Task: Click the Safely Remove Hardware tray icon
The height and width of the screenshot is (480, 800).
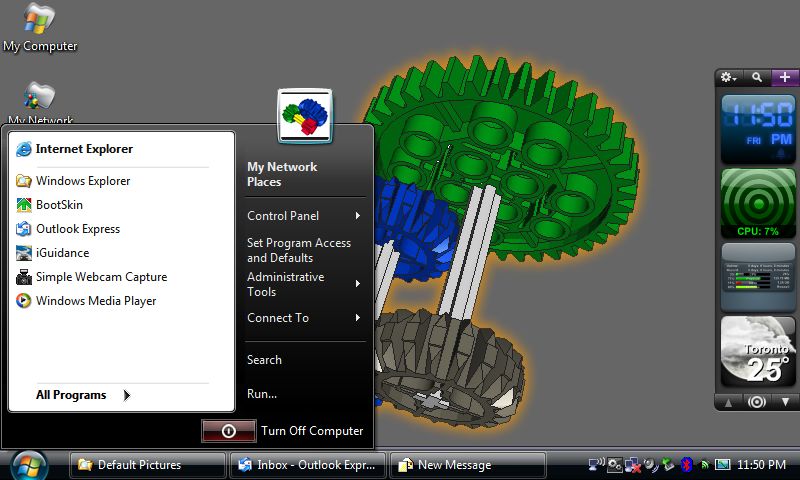Action: (668, 465)
